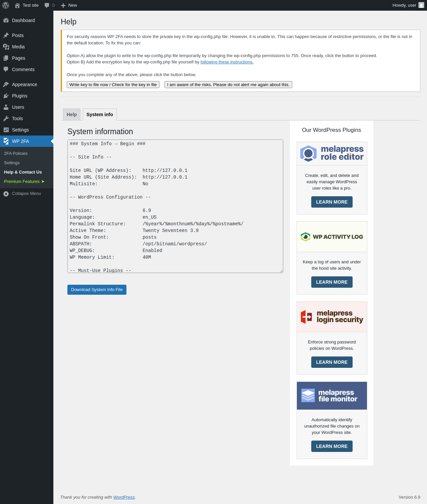Screen dimensions: 427x504
Task: Dismiss alert with aware of risks button
Action: (x=228, y=85)
